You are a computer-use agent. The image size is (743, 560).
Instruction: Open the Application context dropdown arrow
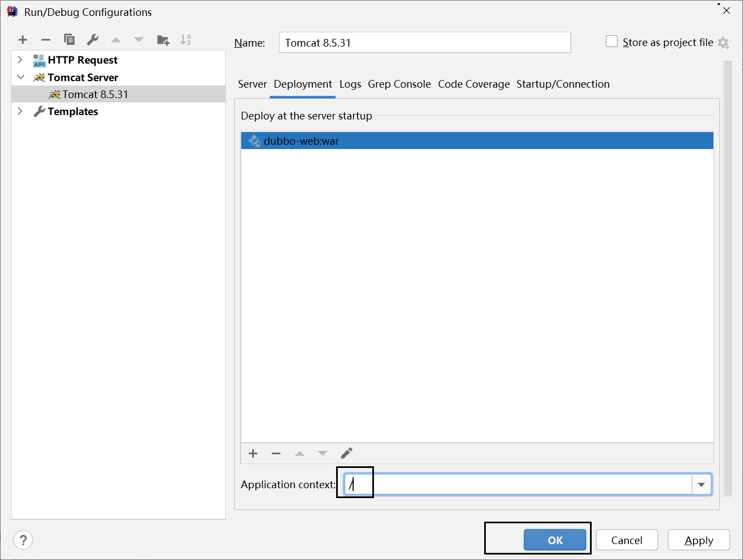click(701, 484)
